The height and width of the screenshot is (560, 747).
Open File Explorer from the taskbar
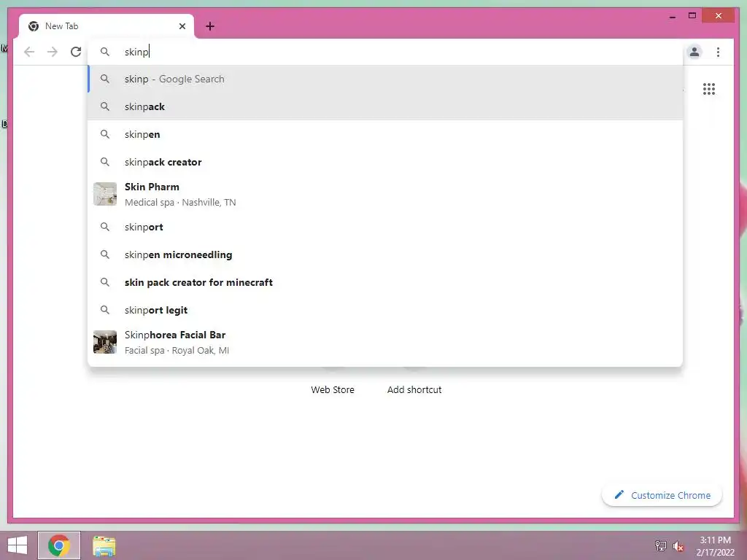click(104, 545)
